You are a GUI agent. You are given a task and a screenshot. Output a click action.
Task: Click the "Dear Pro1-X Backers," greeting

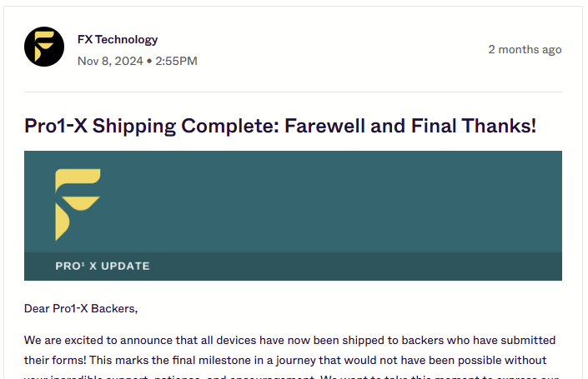[x=81, y=309]
